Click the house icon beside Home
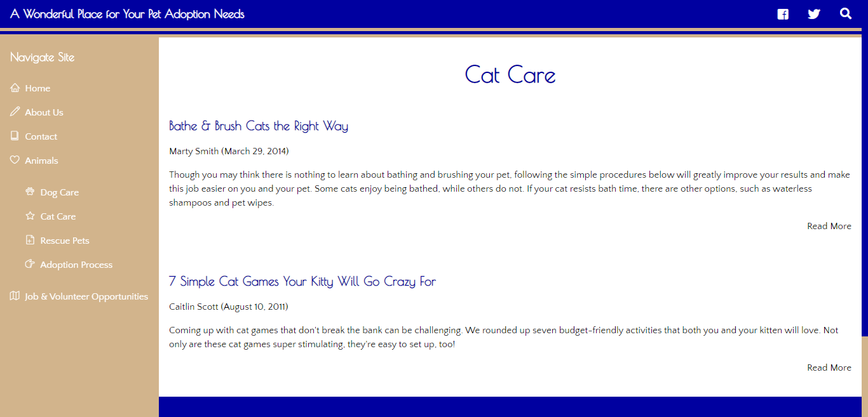868x417 pixels. coord(15,88)
